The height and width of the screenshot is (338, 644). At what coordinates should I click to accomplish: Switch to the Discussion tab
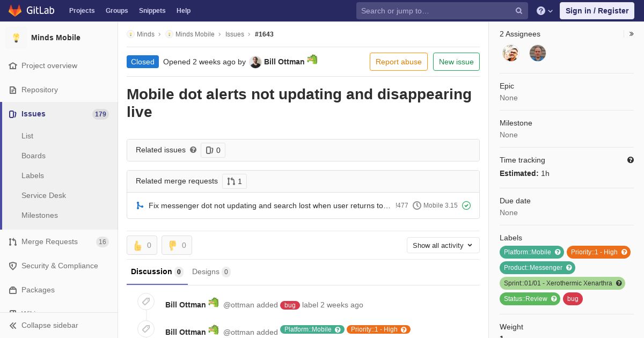[157, 271]
